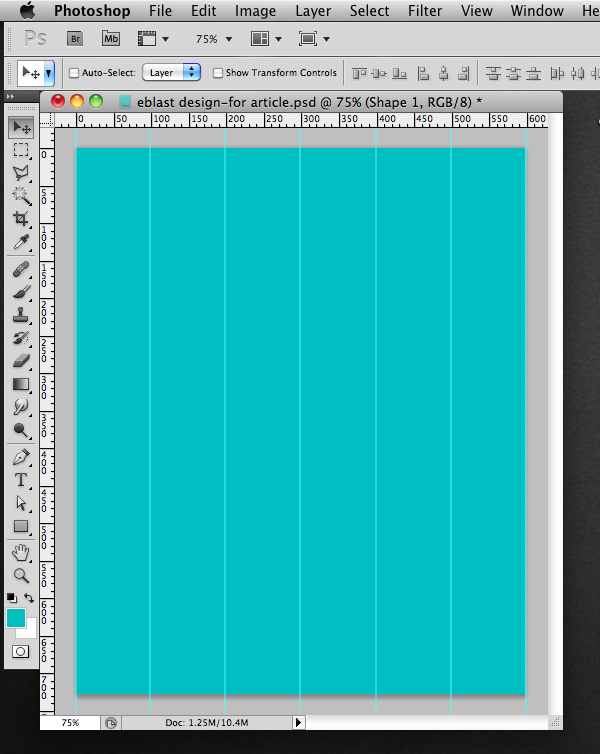Select the Magic Wand tool
The height and width of the screenshot is (754, 600).
20,196
